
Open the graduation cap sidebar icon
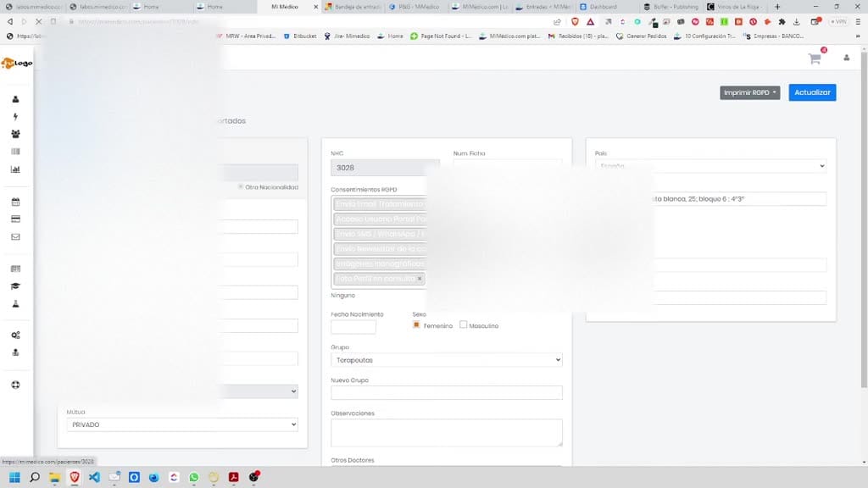point(15,286)
